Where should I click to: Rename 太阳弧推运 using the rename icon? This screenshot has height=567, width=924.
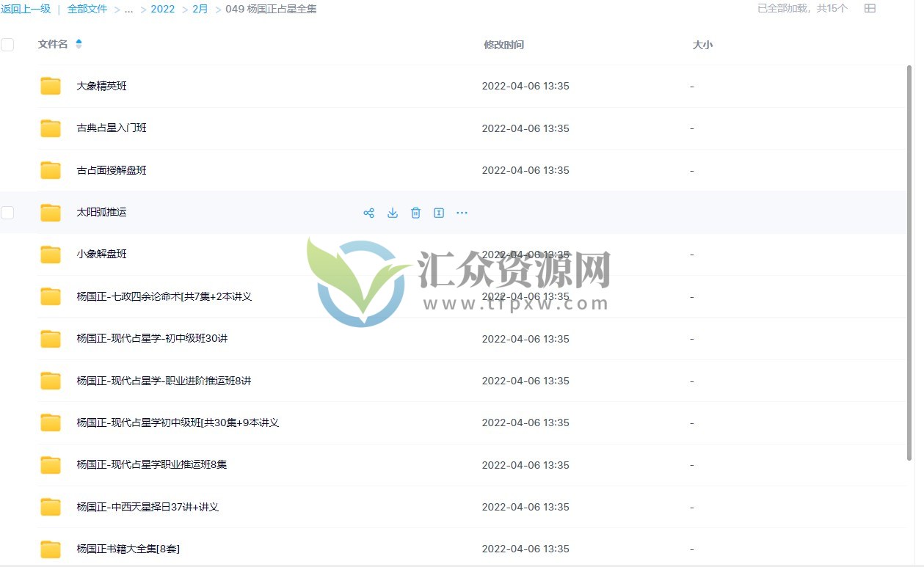pyautogui.click(x=439, y=213)
